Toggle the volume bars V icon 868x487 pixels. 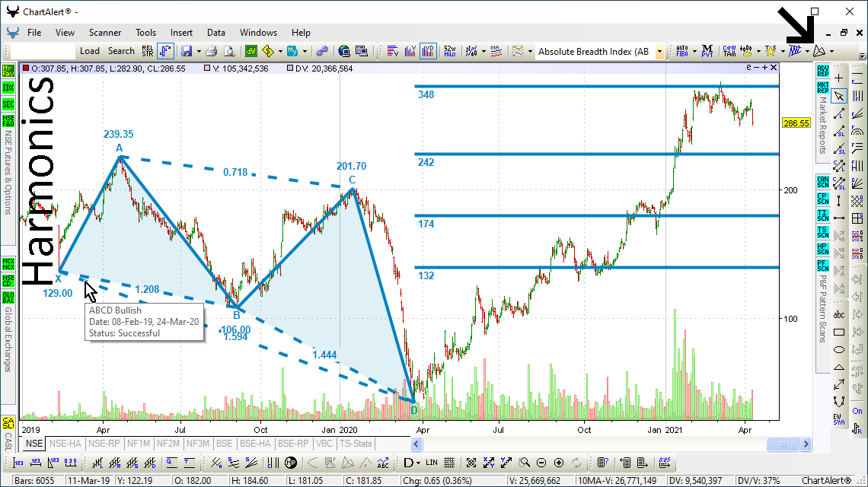[x=410, y=52]
